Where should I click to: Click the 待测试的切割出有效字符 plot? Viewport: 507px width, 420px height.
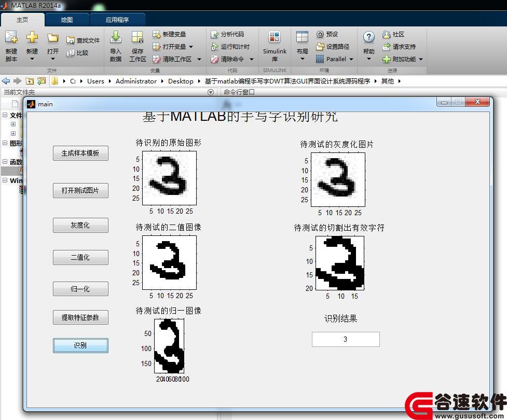[340, 263]
